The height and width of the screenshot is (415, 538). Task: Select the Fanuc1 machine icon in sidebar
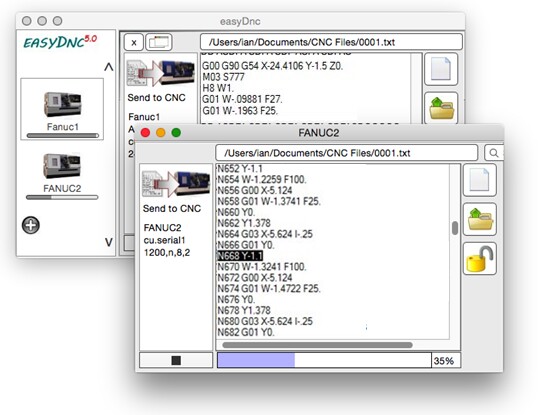pyautogui.click(x=62, y=104)
